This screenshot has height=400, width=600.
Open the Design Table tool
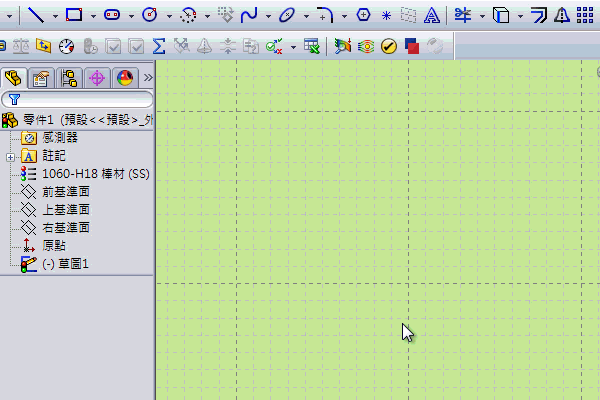311,46
